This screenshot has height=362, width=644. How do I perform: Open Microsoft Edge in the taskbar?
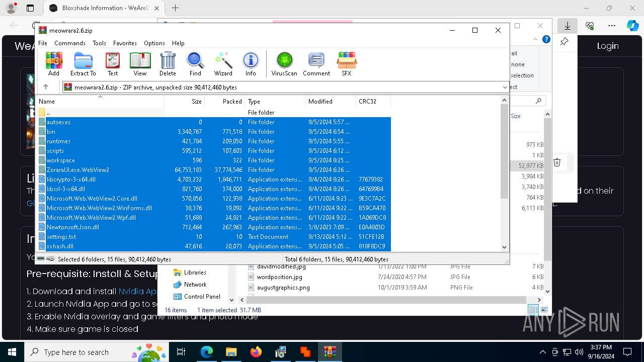click(207, 352)
